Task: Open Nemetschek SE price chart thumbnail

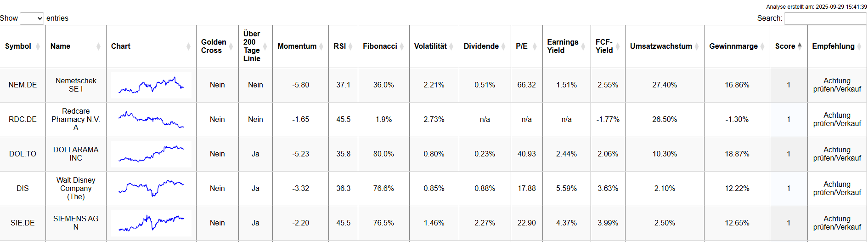Action: tap(151, 85)
